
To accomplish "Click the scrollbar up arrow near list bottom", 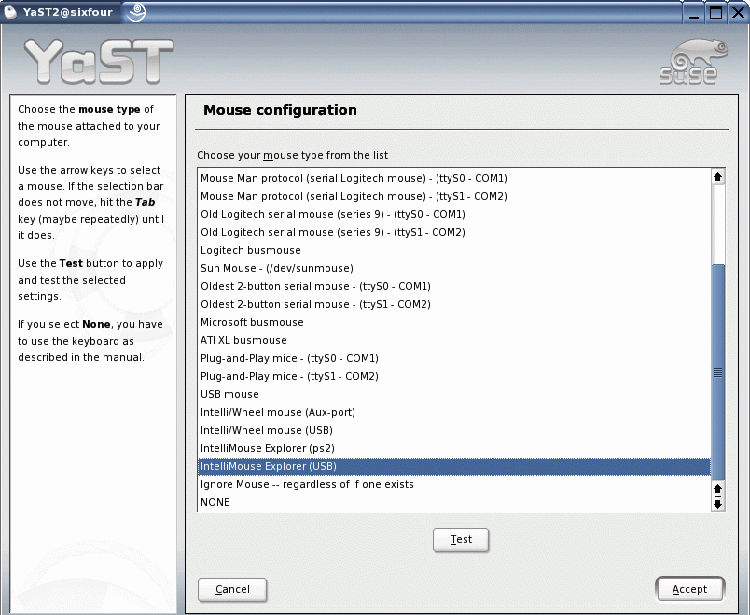I will 717,489.
